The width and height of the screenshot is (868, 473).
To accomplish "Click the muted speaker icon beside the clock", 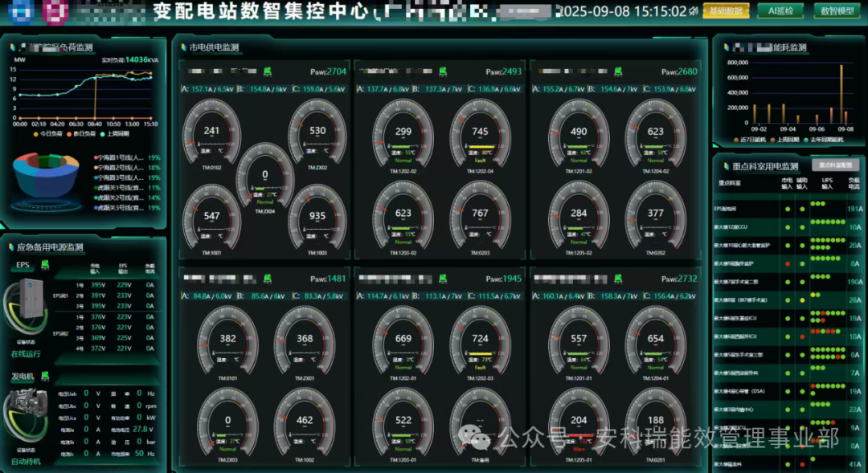I will coord(694,11).
